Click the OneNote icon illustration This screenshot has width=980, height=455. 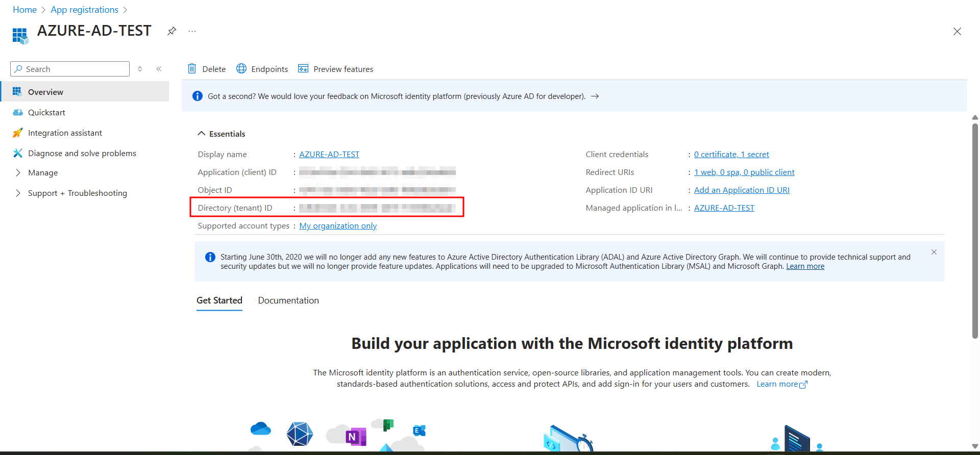click(x=356, y=437)
